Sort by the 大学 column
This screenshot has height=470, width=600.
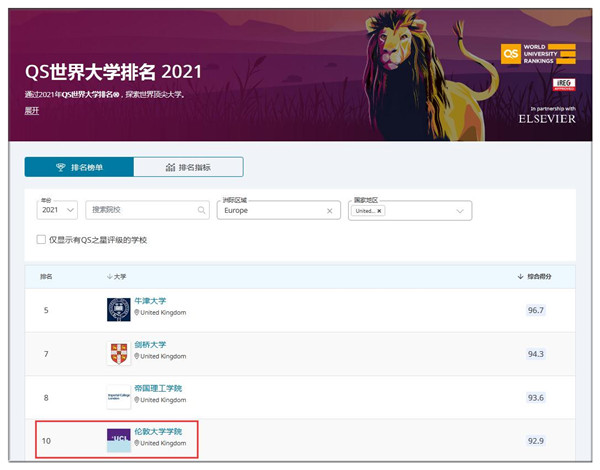tap(116, 276)
